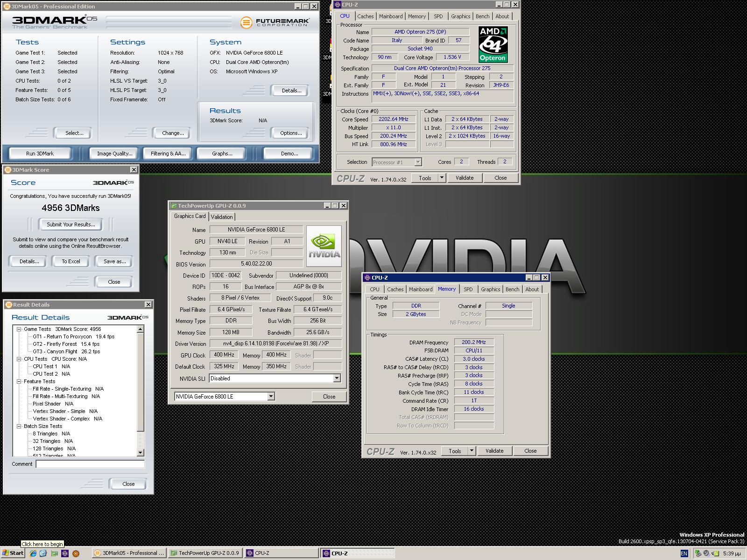Click scroll up arrow in Result Details
This screenshot has height=560, width=747.
coord(141,329)
